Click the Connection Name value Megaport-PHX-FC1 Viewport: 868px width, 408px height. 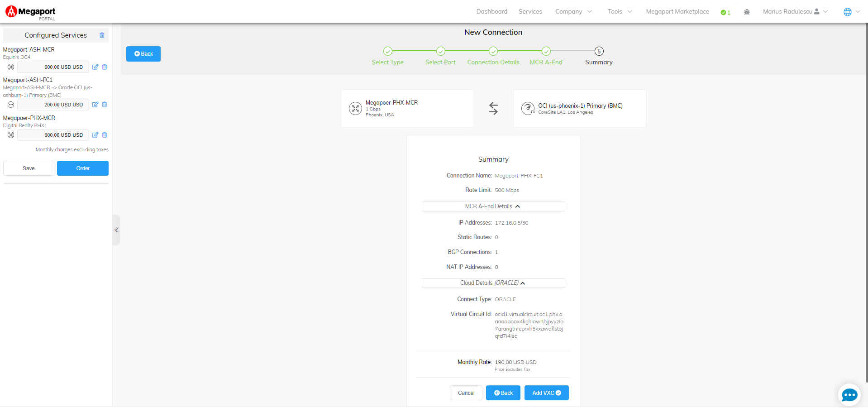(x=519, y=176)
